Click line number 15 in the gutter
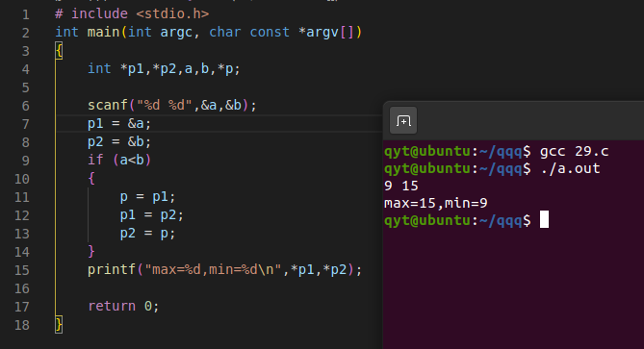Image resolution: width=644 pixels, height=349 pixels. [x=22, y=270]
